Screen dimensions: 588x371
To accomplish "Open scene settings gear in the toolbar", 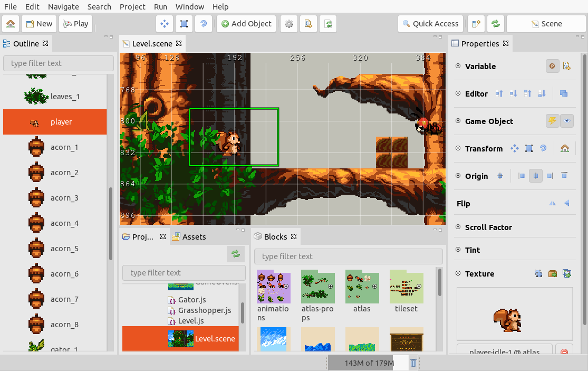I will click(x=289, y=24).
